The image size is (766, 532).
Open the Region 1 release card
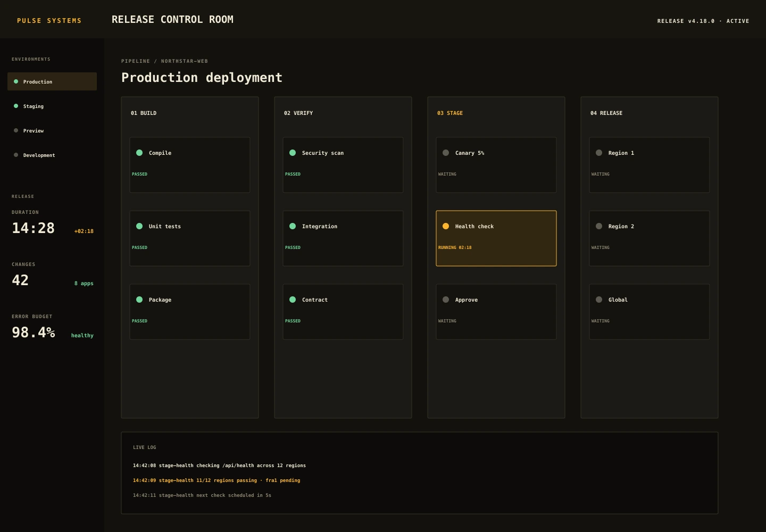click(x=650, y=165)
